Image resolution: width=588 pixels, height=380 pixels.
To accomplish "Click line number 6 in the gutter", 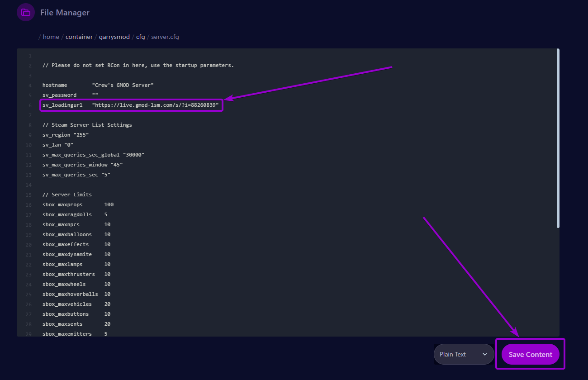I will [x=29, y=105].
